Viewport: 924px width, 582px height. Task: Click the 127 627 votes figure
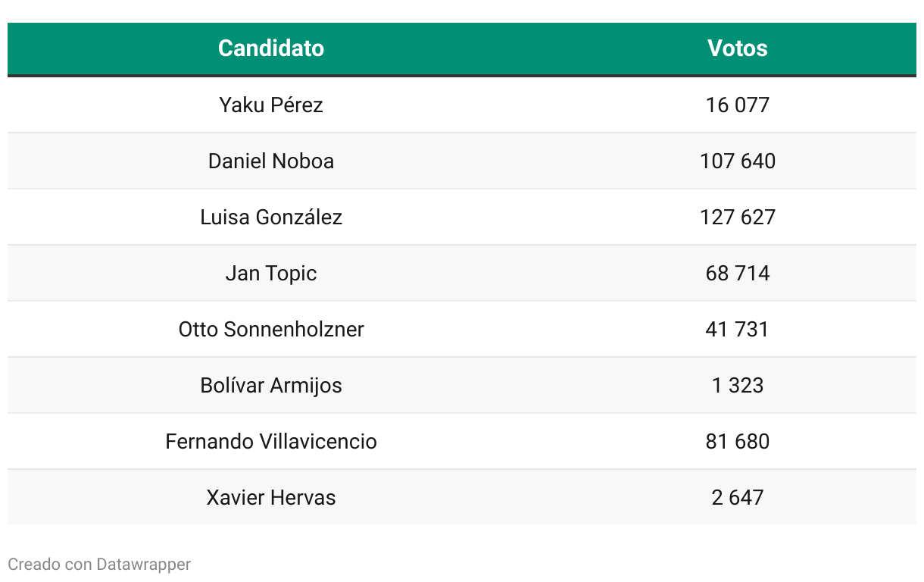(737, 217)
